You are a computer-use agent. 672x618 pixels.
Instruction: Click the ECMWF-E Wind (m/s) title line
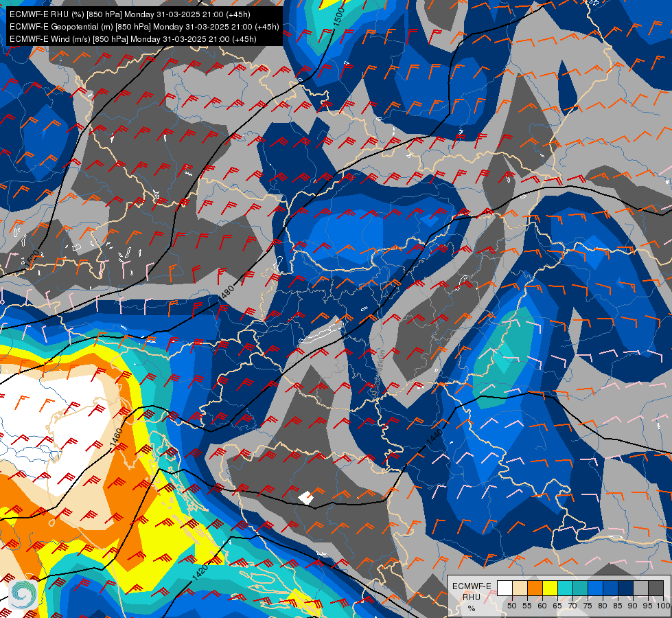tap(133, 39)
